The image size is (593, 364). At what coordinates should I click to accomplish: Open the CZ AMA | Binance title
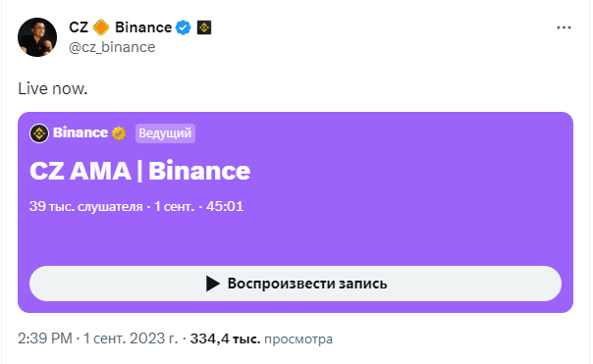(x=140, y=171)
